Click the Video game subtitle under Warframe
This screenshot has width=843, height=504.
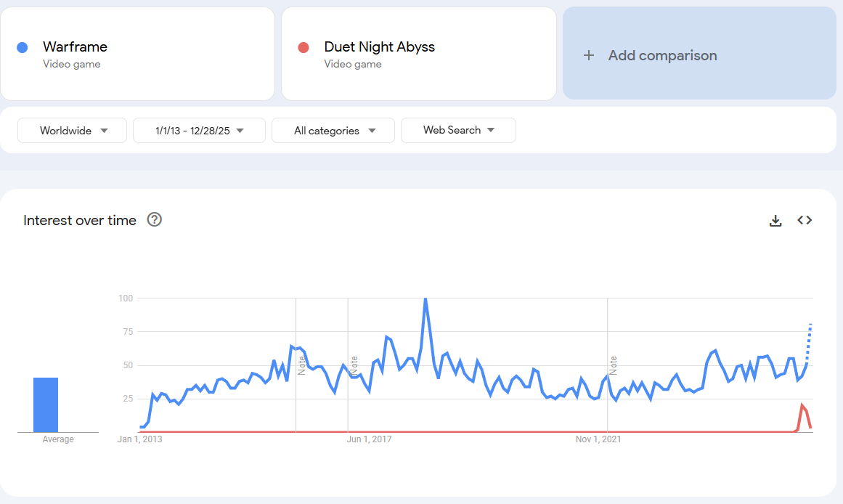pyautogui.click(x=71, y=64)
